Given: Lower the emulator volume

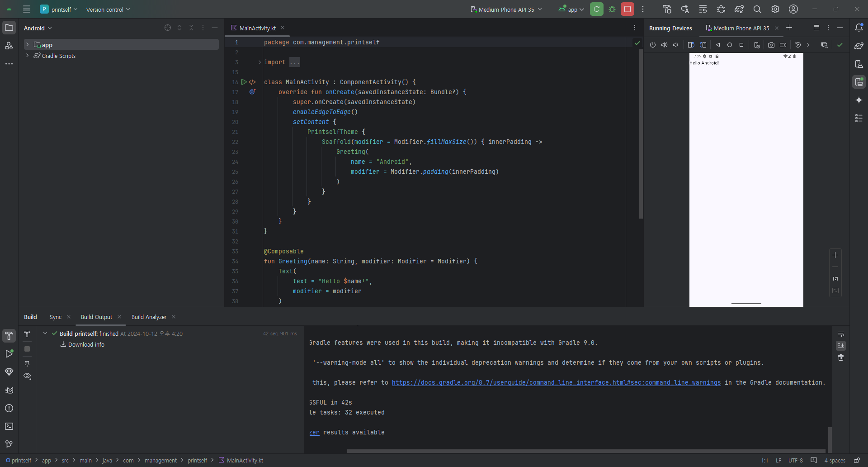Looking at the screenshot, I should tap(675, 45).
